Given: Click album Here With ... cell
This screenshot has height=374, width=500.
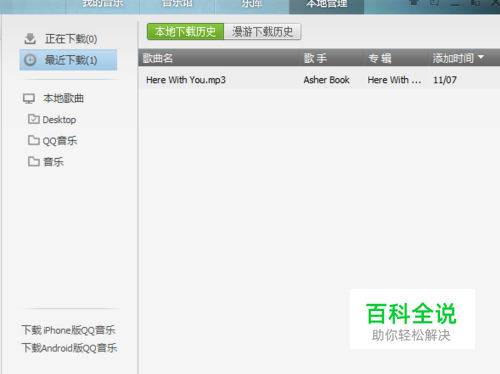Looking at the screenshot, I should [x=394, y=80].
